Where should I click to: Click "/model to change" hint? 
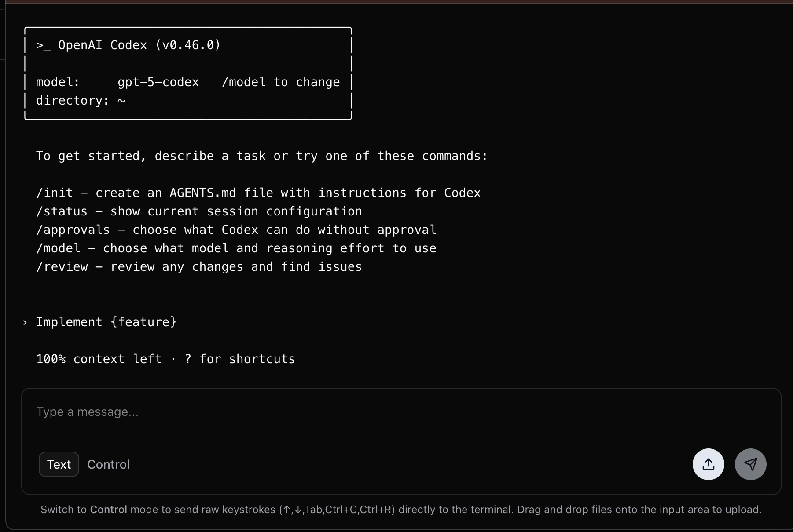281,82
